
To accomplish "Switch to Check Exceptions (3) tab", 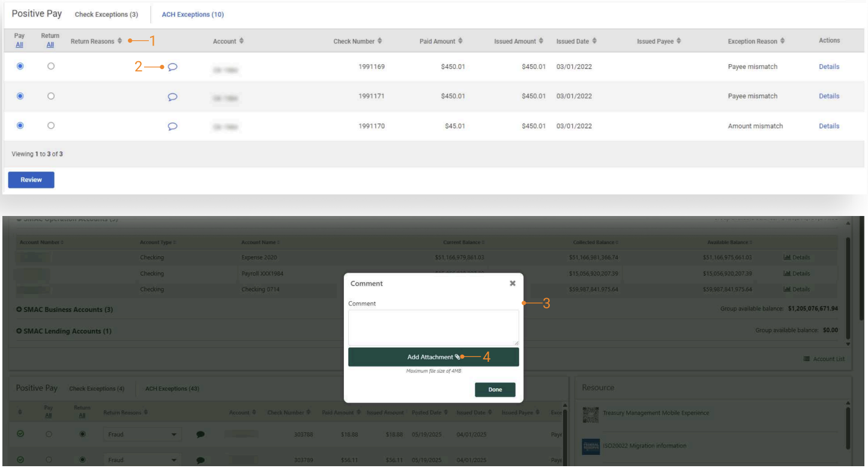I will (106, 14).
